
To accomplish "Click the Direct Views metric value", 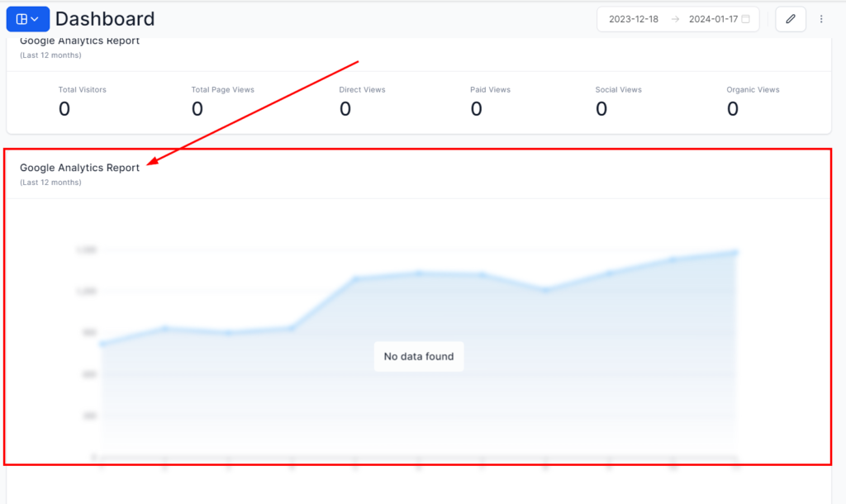I will [x=345, y=109].
